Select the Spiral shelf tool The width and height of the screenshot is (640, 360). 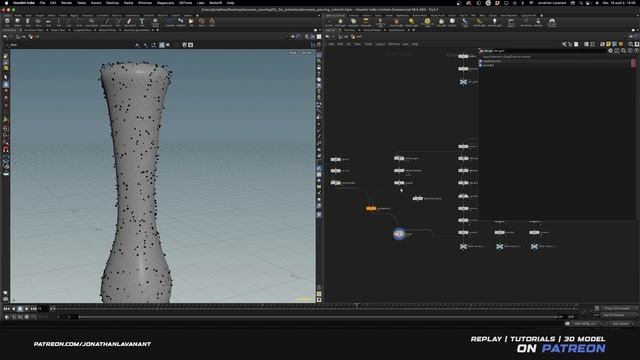pos(201,22)
